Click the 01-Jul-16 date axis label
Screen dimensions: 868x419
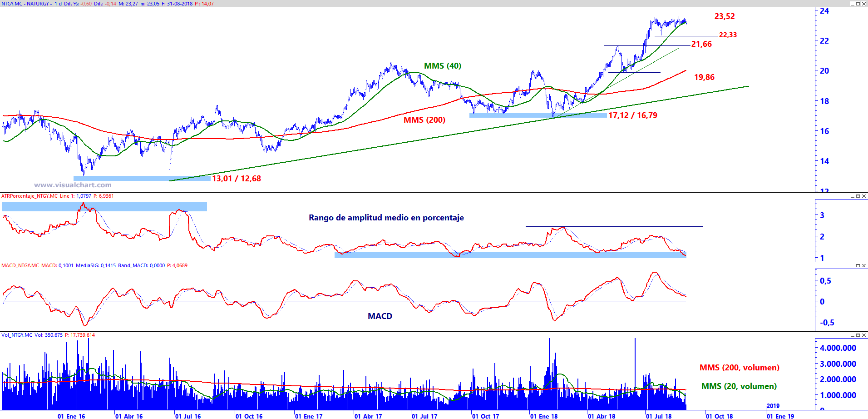[x=188, y=416]
